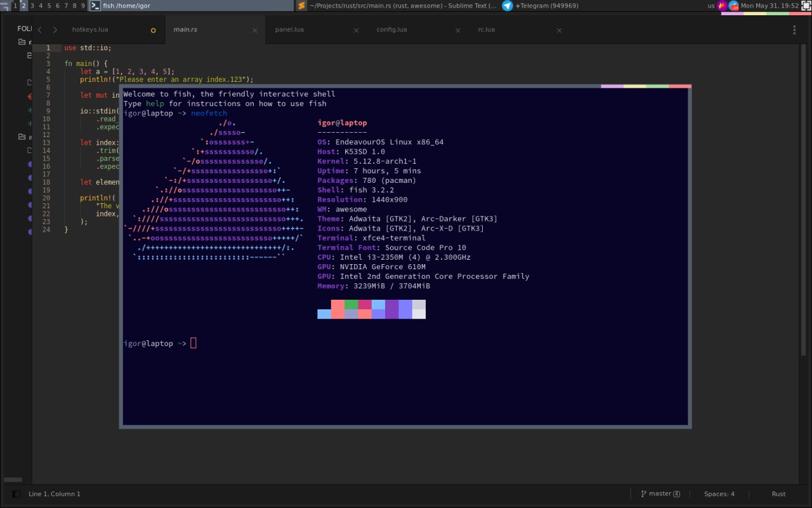
Task: Open the 'Rust' syntax selector
Action: pos(778,494)
